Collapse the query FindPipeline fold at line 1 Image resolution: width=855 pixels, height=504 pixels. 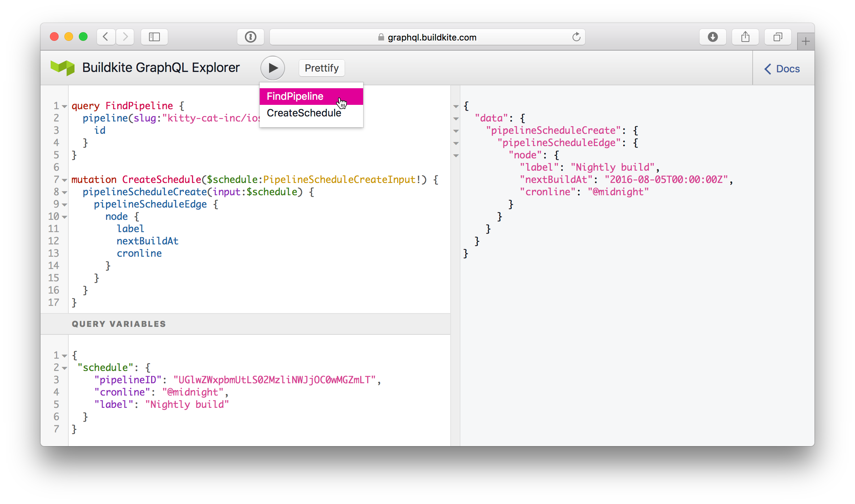(x=64, y=106)
